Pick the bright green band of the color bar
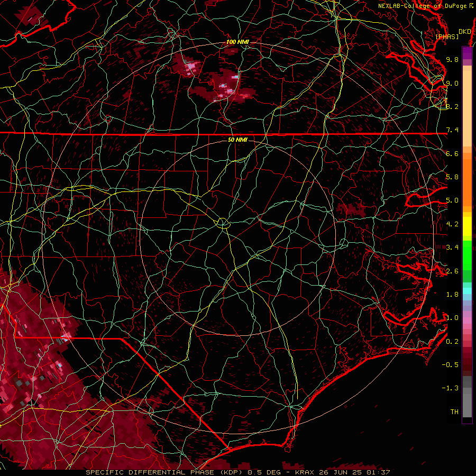The height and width of the screenshot is (476, 476). [x=467, y=255]
